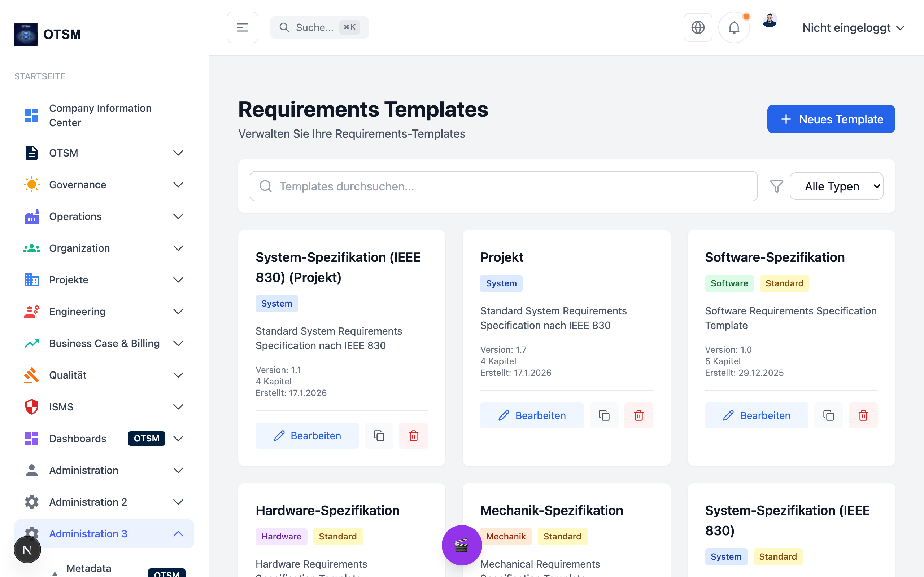924x577 pixels.
Task: Open Company Information Center menu item
Action: (100, 115)
